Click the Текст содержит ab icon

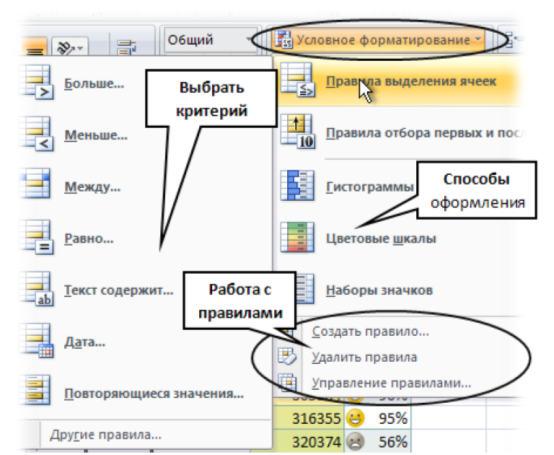pyautogui.click(x=37, y=289)
